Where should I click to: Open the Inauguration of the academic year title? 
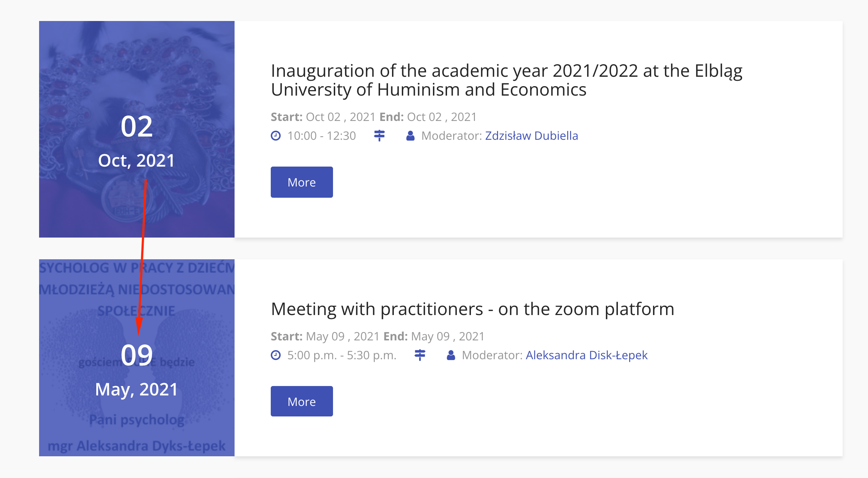click(x=506, y=80)
